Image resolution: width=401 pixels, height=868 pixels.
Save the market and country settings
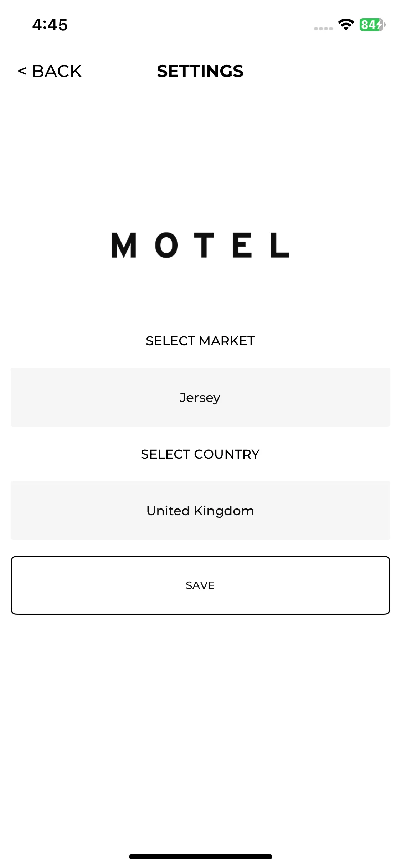(200, 585)
